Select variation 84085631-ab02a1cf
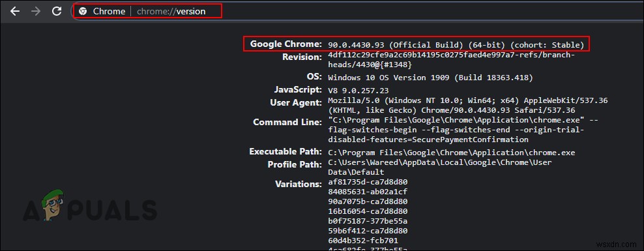Viewport: 644px width, 251px height. 368,192
